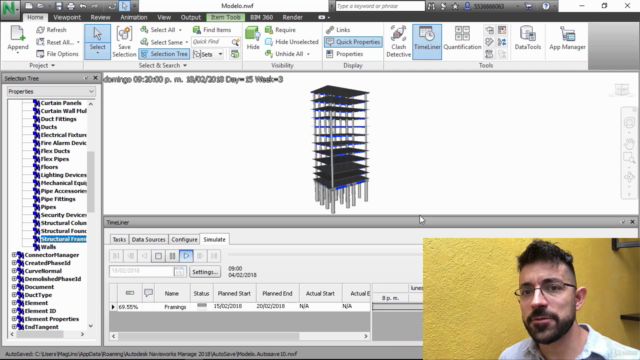Open the Animation ribbon tab
The width and height of the screenshot is (640, 360).
coord(133,17)
